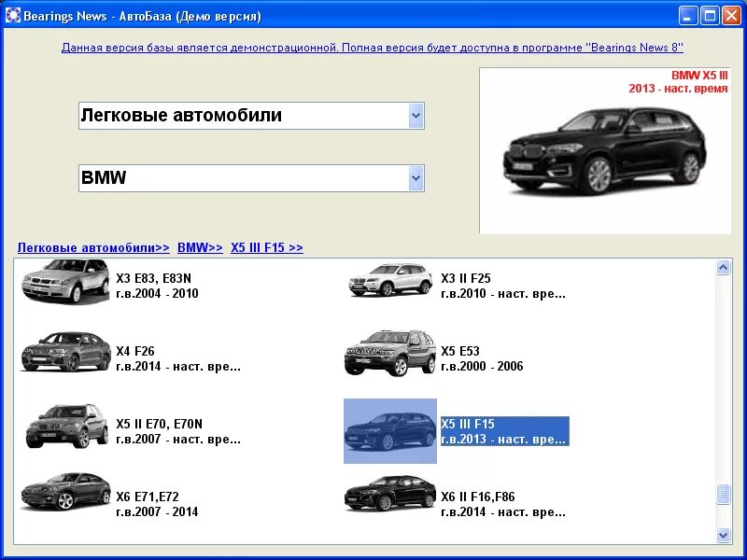Click the 'X3 II F25' list label
The width and height of the screenshot is (747, 560).
tap(503, 286)
